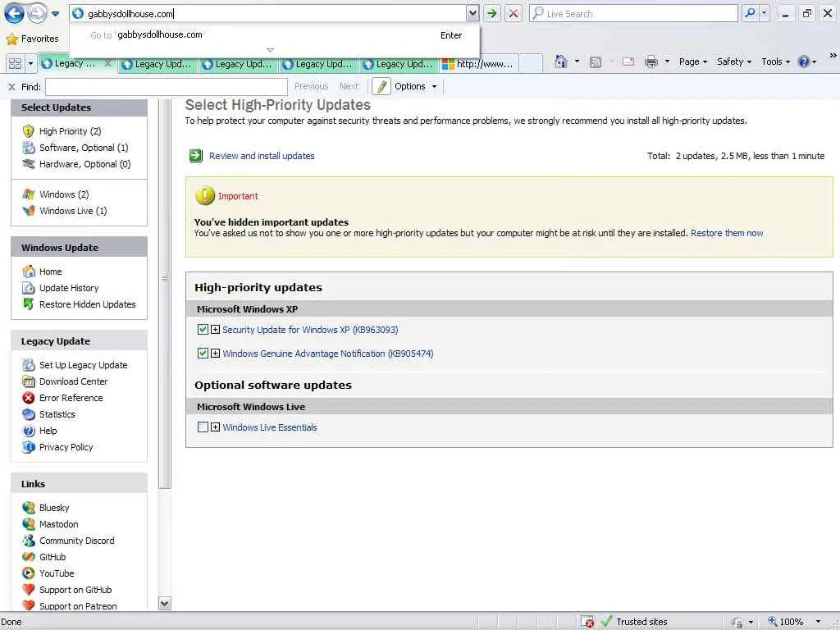Viewport: 840px width, 630px height.
Task: Click the Home page icon in command bar
Action: click(560, 62)
